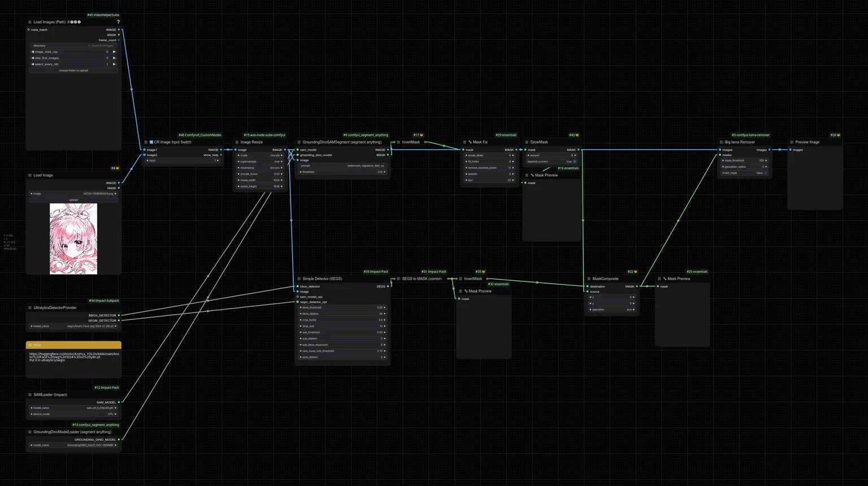The image size is (868, 486).
Task: Increase resize_width in Image Resize
Action: 281,180
